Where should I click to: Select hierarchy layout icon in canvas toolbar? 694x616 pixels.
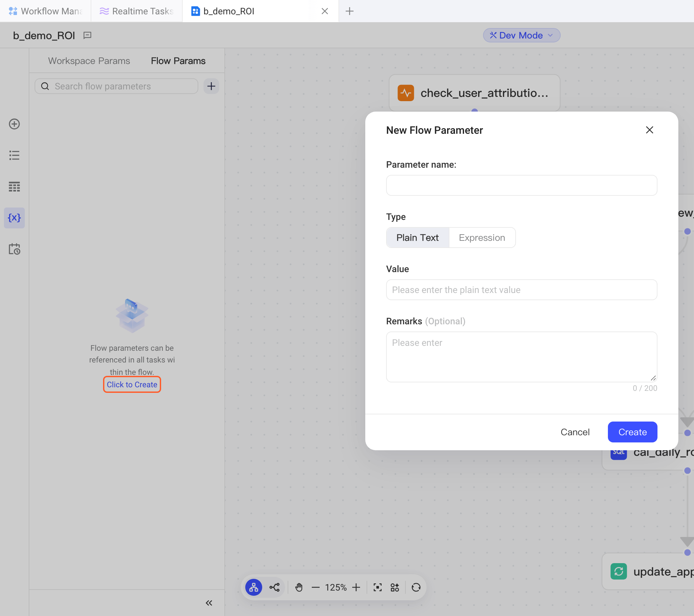click(254, 587)
